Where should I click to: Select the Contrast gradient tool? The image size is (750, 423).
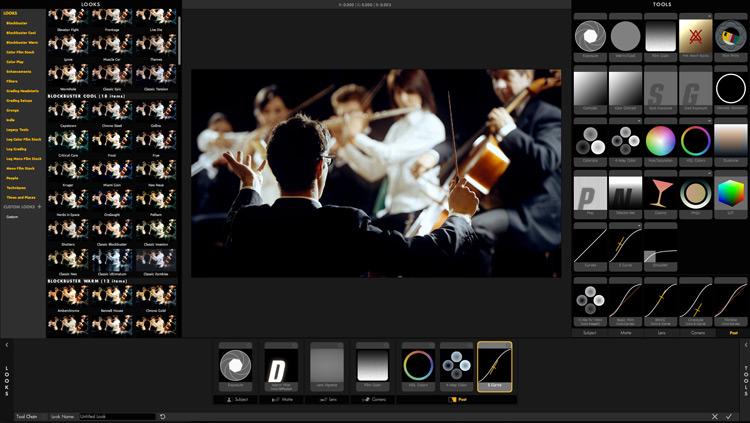click(x=590, y=89)
